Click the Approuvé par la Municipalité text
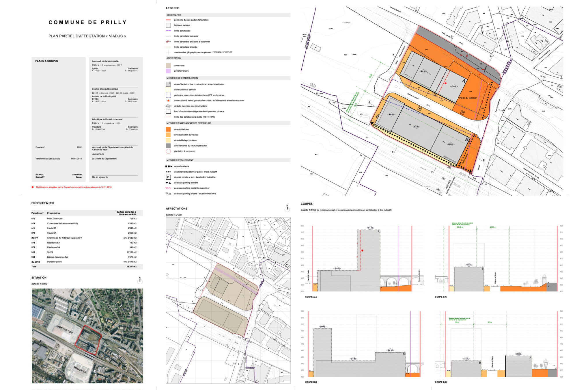 [105, 61]
